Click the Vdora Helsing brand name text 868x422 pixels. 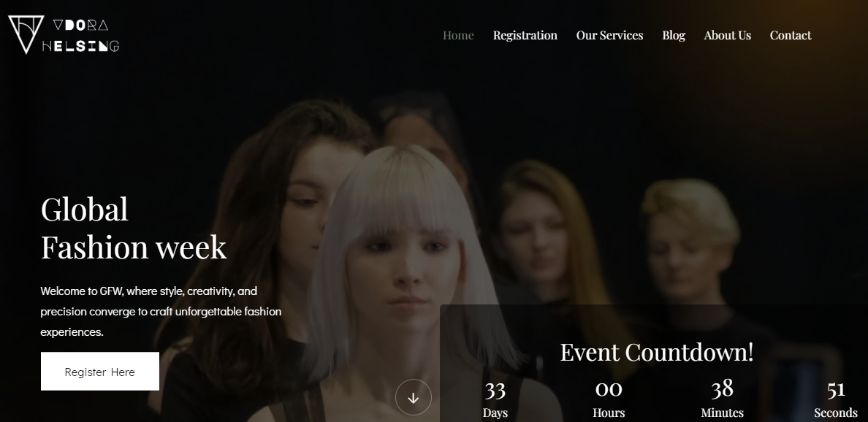coord(80,36)
